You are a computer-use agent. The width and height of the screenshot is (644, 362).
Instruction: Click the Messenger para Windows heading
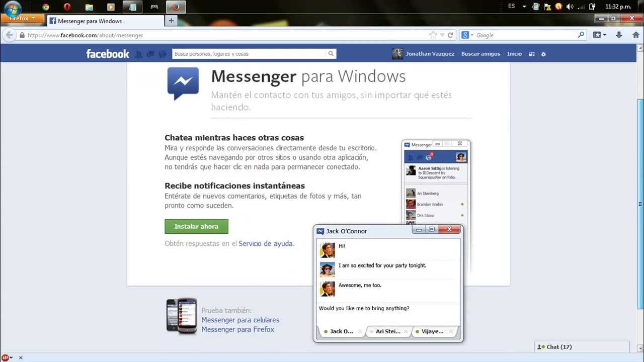tap(308, 76)
